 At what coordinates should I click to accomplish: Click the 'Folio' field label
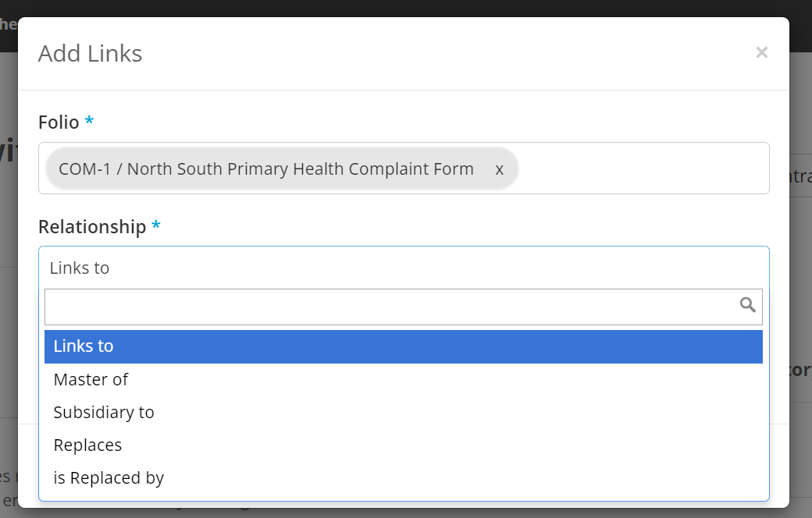[57, 122]
